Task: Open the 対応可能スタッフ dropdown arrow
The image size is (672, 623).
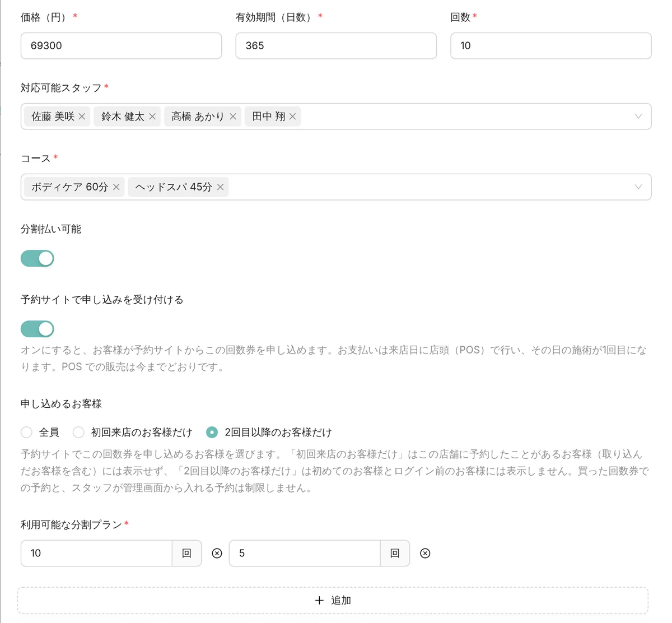Action: (638, 117)
